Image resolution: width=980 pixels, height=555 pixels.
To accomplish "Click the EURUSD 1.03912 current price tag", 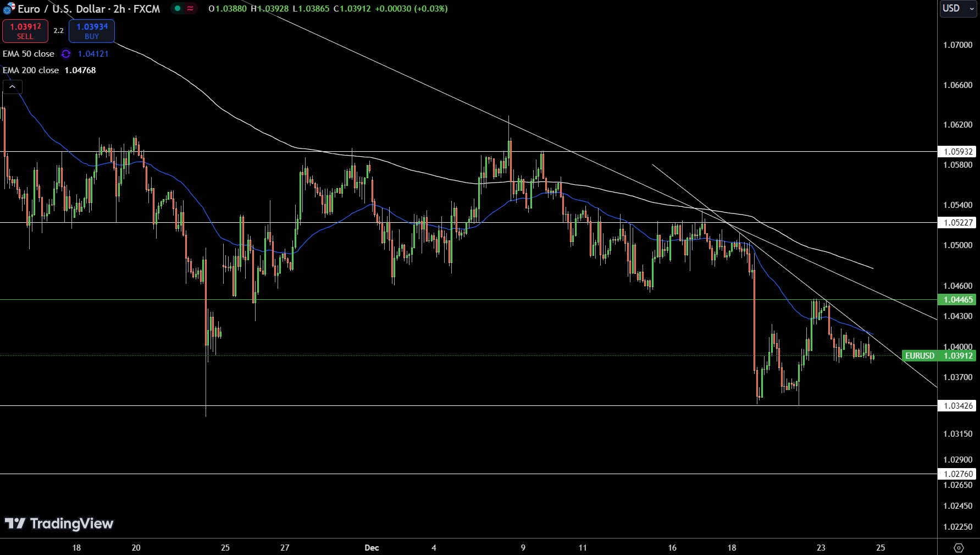I will point(939,356).
